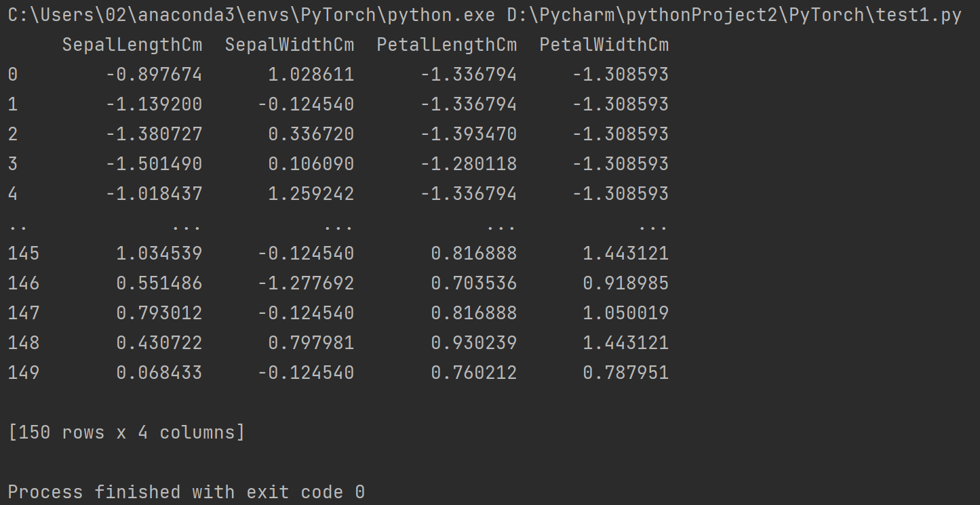Click value 0.068433 in row 149

tap(159, 373)
